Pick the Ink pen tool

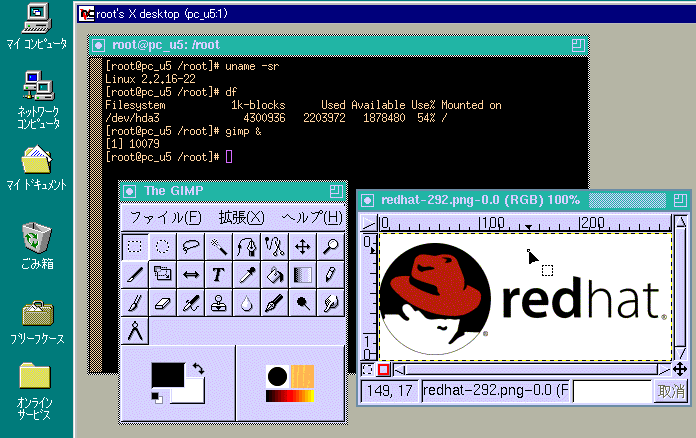[x=274, y=303]
